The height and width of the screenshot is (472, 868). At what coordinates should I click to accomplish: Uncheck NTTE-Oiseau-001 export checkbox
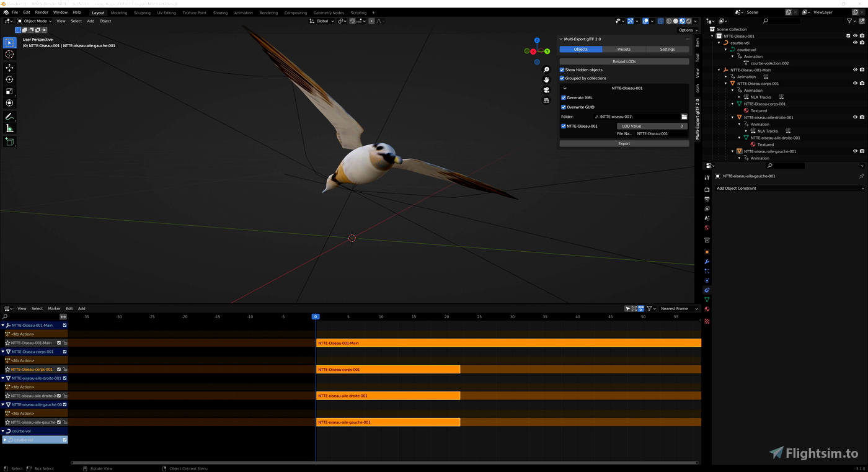[564, 126]
